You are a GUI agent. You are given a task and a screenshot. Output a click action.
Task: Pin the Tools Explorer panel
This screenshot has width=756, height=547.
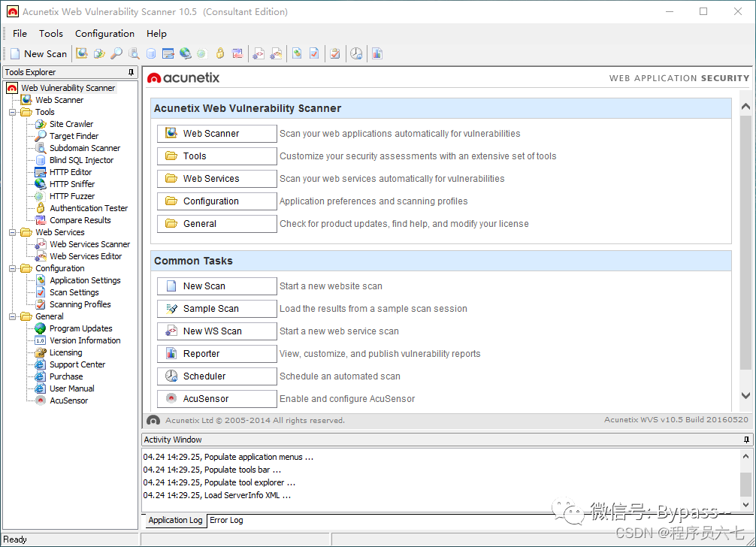[131, 72]
